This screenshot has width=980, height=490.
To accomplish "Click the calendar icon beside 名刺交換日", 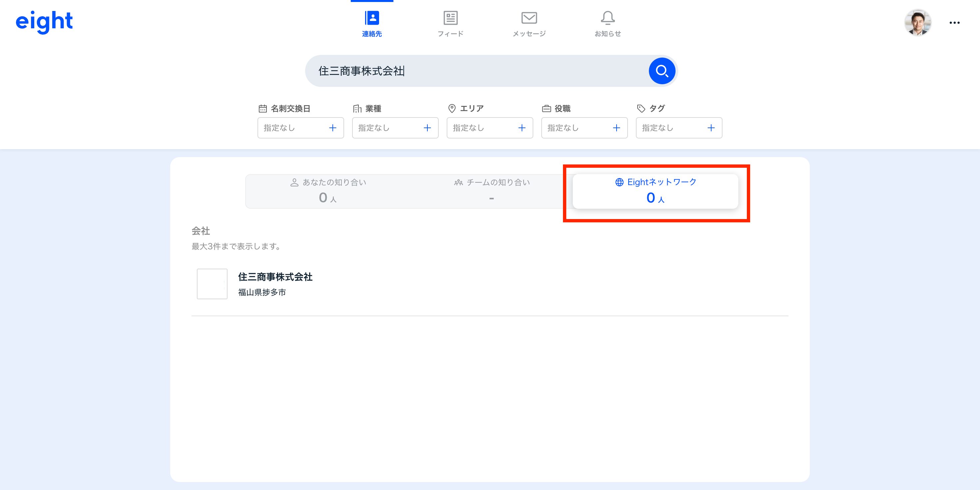I will 262,109.
